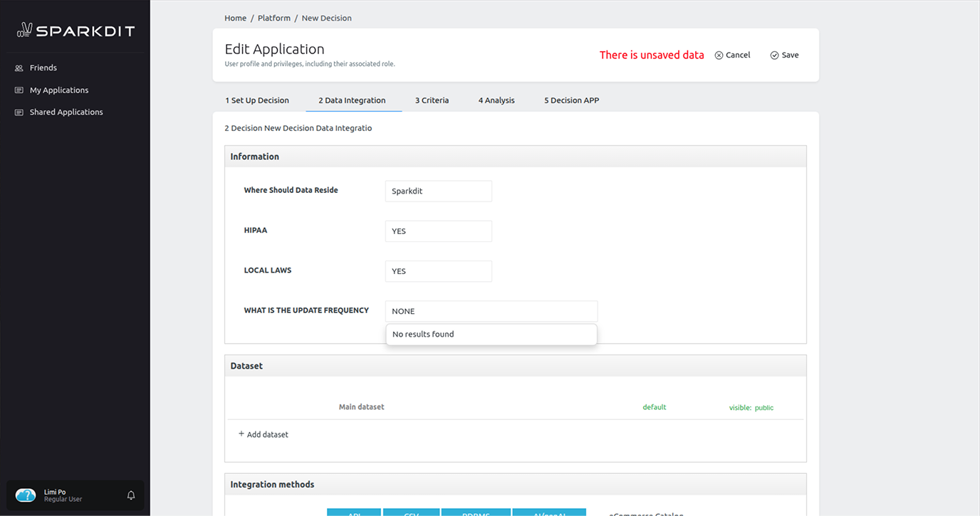This screenshot has height=516, width=980.
Task: Select the Friends icon in the sidebar
Action: [x=17, y=67]
